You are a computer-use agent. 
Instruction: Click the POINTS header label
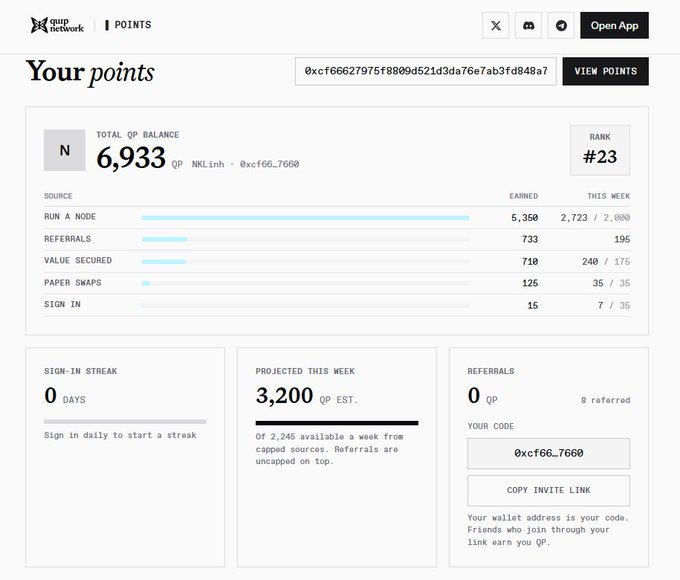click(133, 25)
